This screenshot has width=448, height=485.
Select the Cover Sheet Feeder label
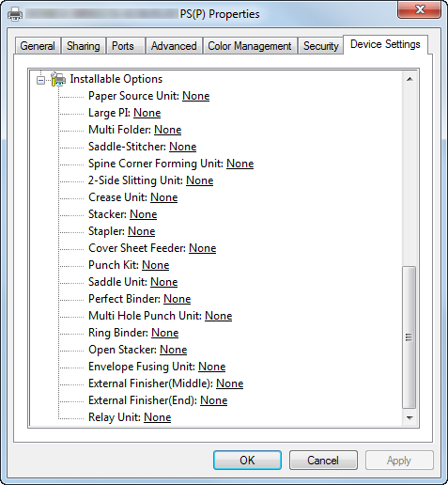137,248
